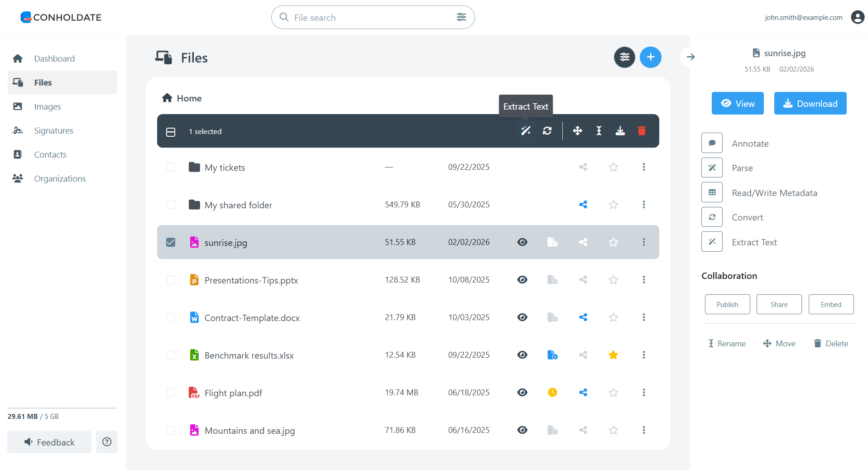Image resolution: width=868 pixels, height=470 pixels.
Task: Click the Convert icon in selection toolbar
Action: 547,131
